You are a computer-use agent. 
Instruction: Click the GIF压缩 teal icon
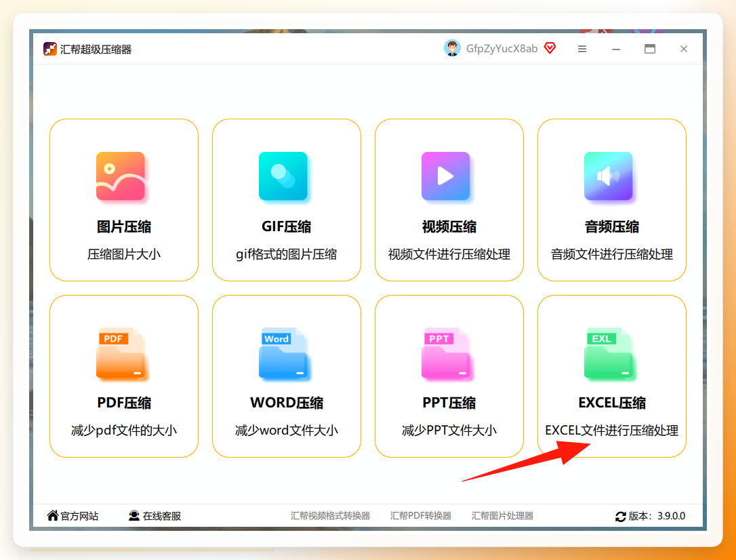[283, 176]
